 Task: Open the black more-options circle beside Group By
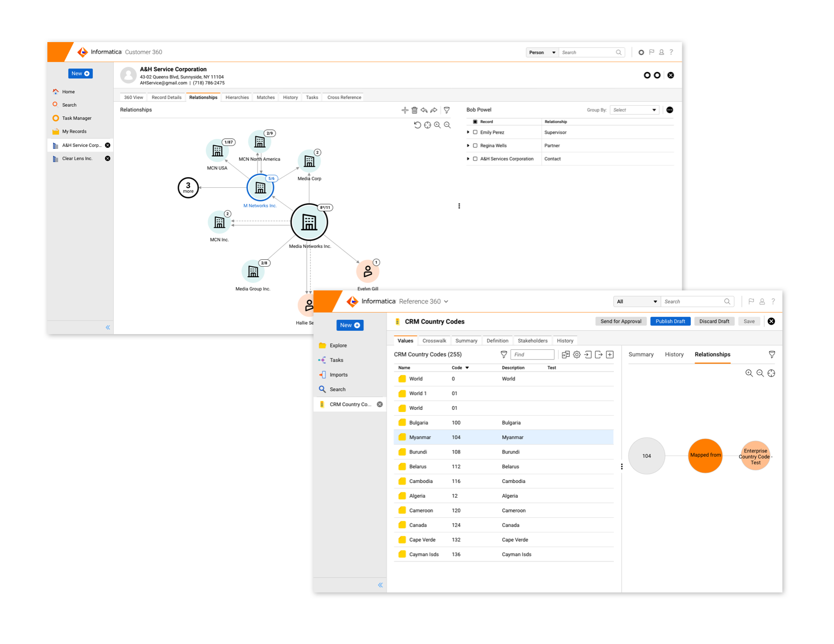pyautogui.click(x=670, y=110)
